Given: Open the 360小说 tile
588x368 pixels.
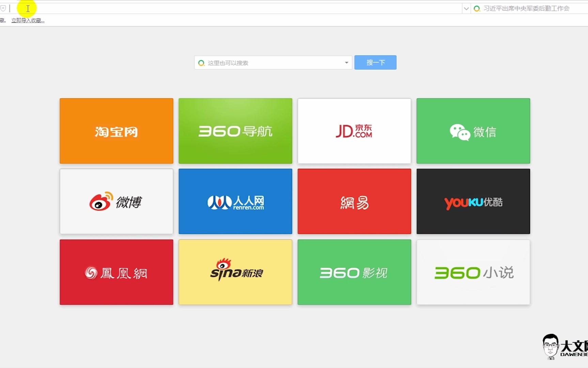Looking at the screenshot, I should pos(473,272).
